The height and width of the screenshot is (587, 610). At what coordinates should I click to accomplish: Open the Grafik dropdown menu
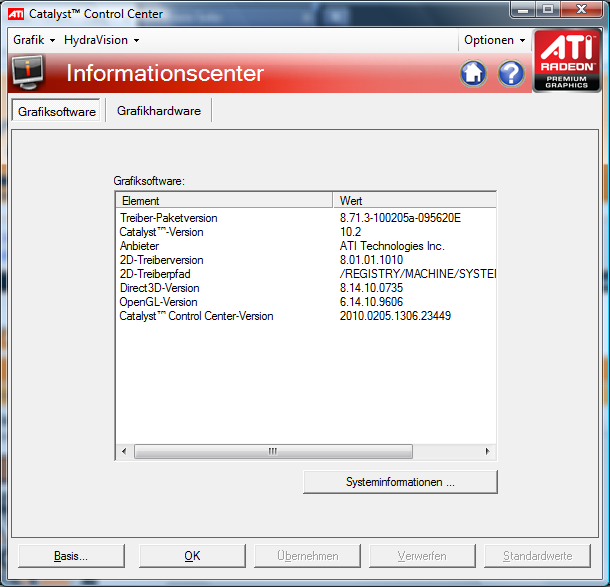coord(34,40)
